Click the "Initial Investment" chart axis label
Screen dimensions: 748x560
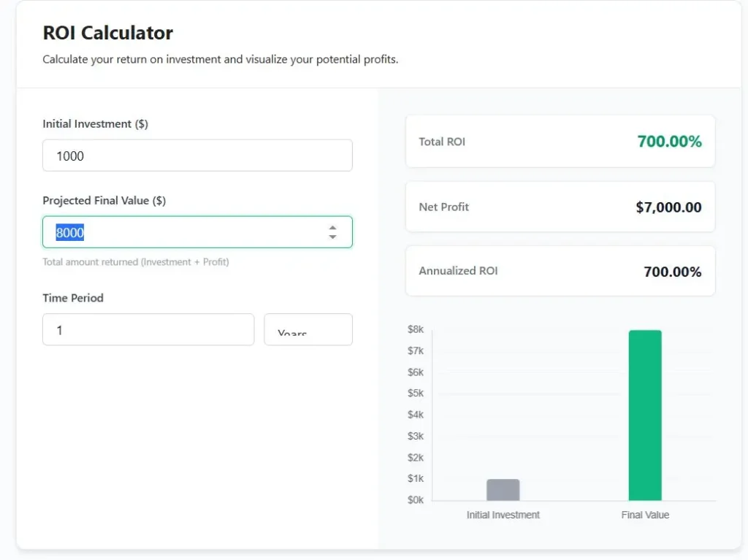503,515
